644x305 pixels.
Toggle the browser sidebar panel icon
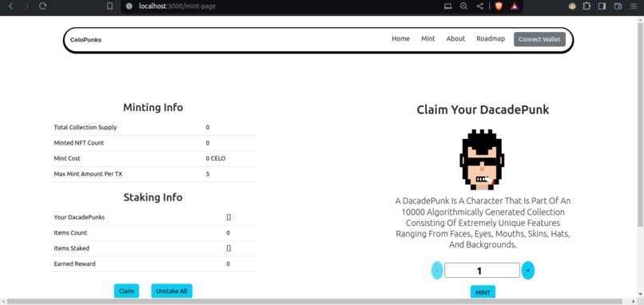[602, 6]
